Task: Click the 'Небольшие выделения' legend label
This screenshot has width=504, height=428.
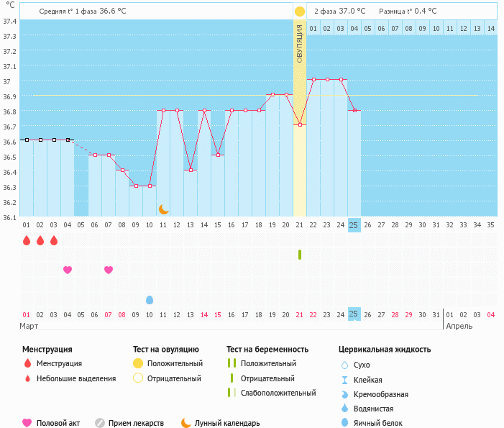Action: point(76,378)
